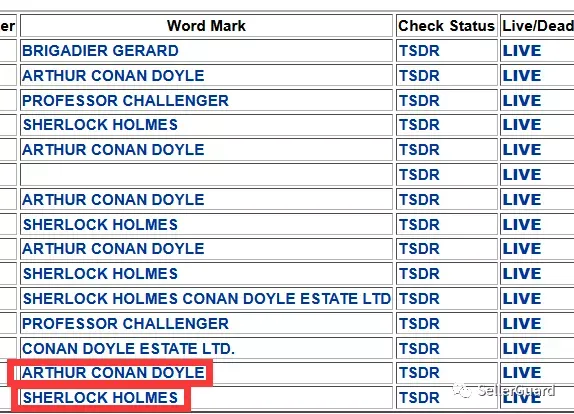Viewport: 574px width, 414px height.
Task: Open TSDR status for BRIGADIER GERARD row
Action: 419,51
